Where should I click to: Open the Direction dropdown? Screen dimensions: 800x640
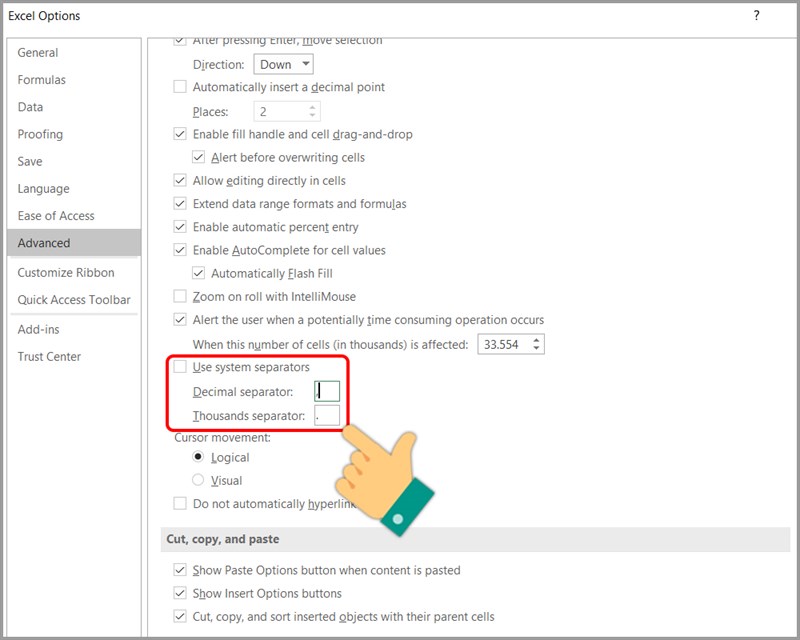[x=285, y=64]
